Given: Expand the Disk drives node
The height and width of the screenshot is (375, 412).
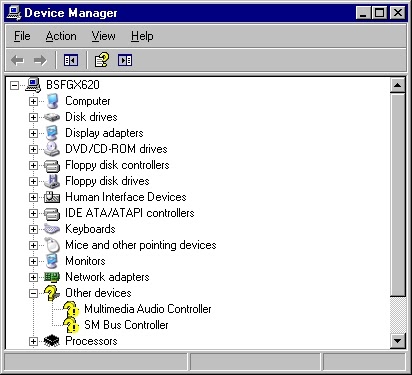Looking at the screenshot, I should (x=33, y=117).
